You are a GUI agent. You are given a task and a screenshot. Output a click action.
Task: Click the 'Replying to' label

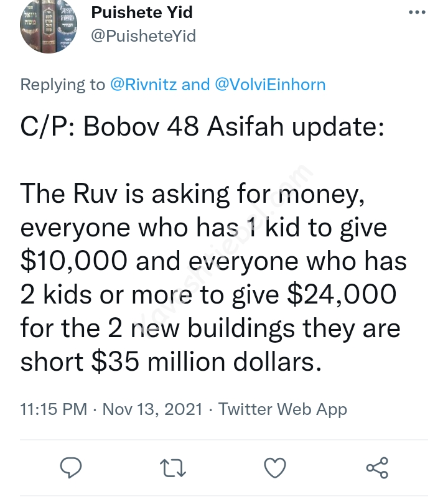[63, 85]
